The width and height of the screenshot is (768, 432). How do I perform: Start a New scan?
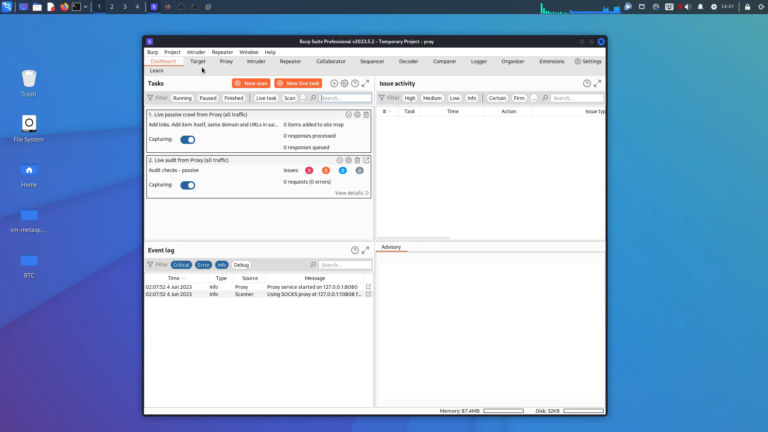tap(251, 83)
